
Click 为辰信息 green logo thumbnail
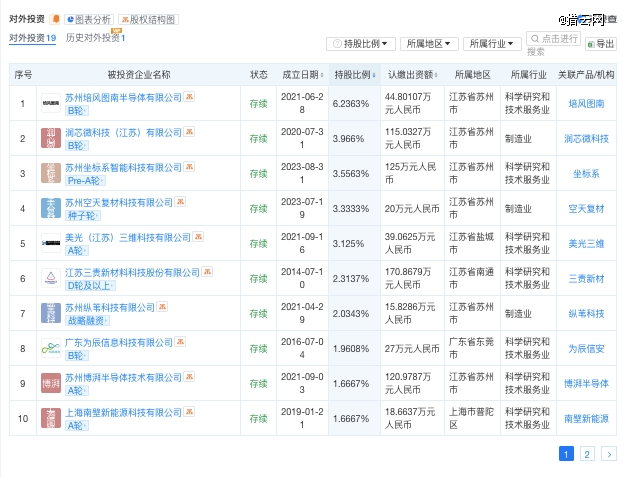pos(51,348)
